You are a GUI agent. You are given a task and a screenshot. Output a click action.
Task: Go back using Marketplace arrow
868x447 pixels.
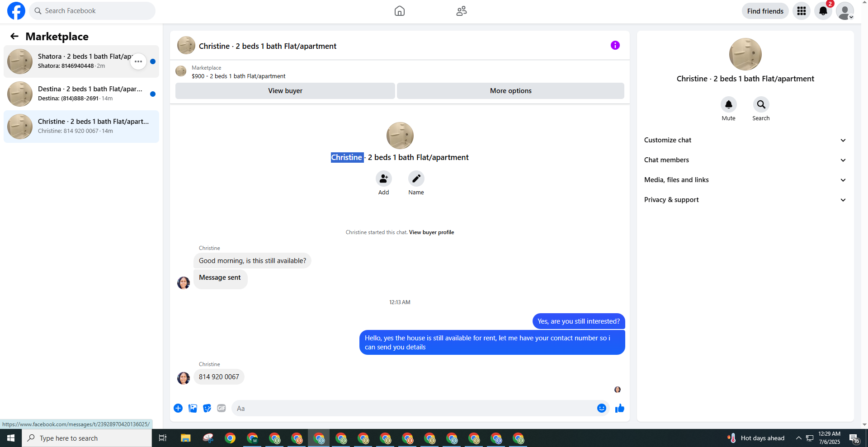(14, 36)
